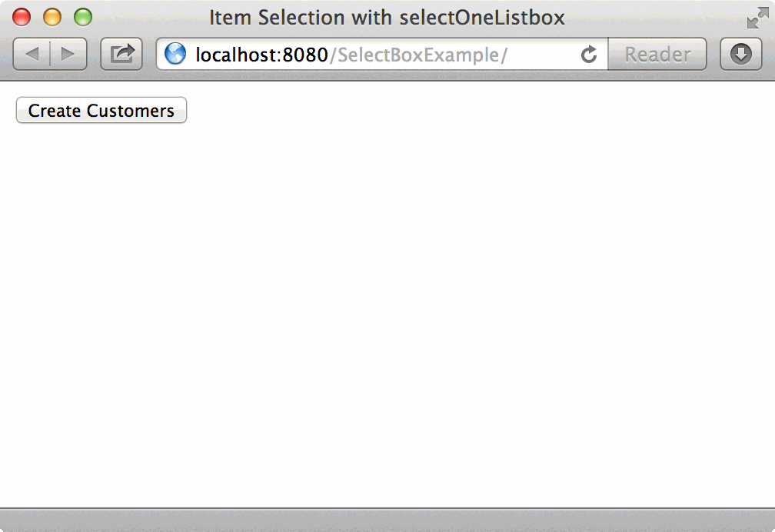
Task: Click the localhost:8080 host text
Action: coord(261,55)
